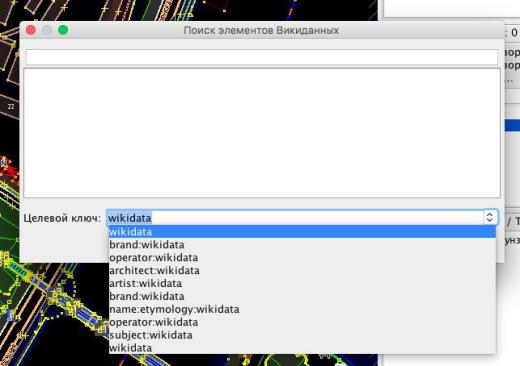
Task: Select the highlighted wikidata dropdown option
Action: pyautogui.click(x=302, y=232)
